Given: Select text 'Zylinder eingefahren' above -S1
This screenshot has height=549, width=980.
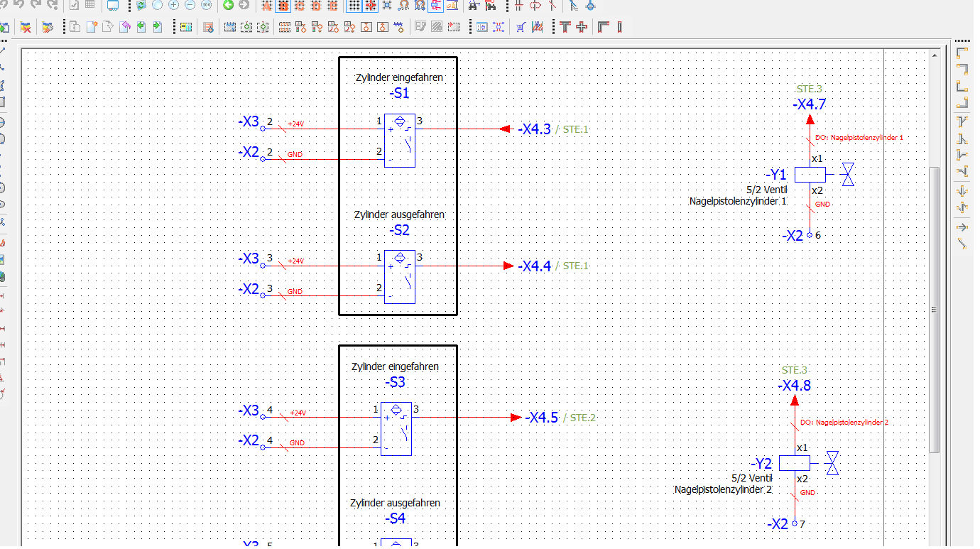Looking at the screenshot, I should tap(400, 77).
